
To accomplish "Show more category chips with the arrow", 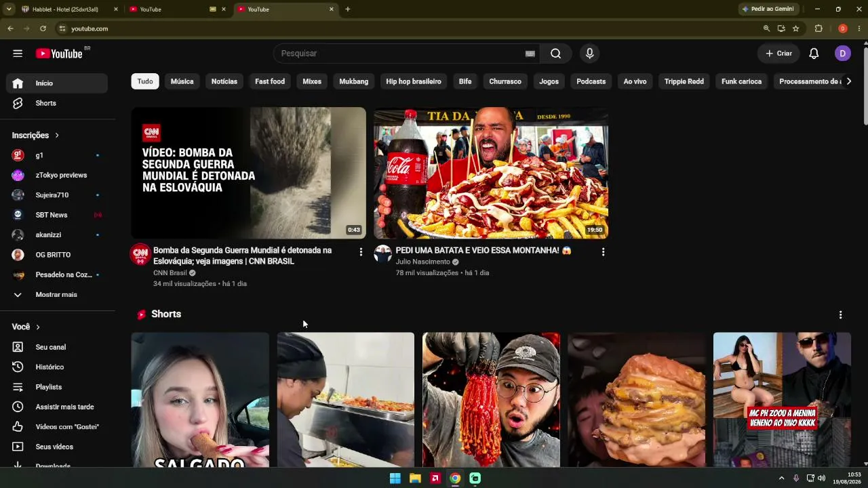I will coord(848,81).
